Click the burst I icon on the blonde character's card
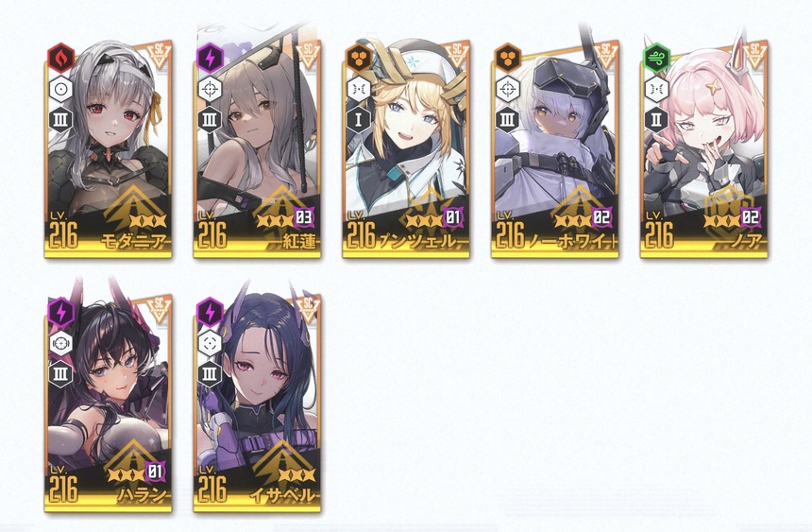 coord(359,120)
